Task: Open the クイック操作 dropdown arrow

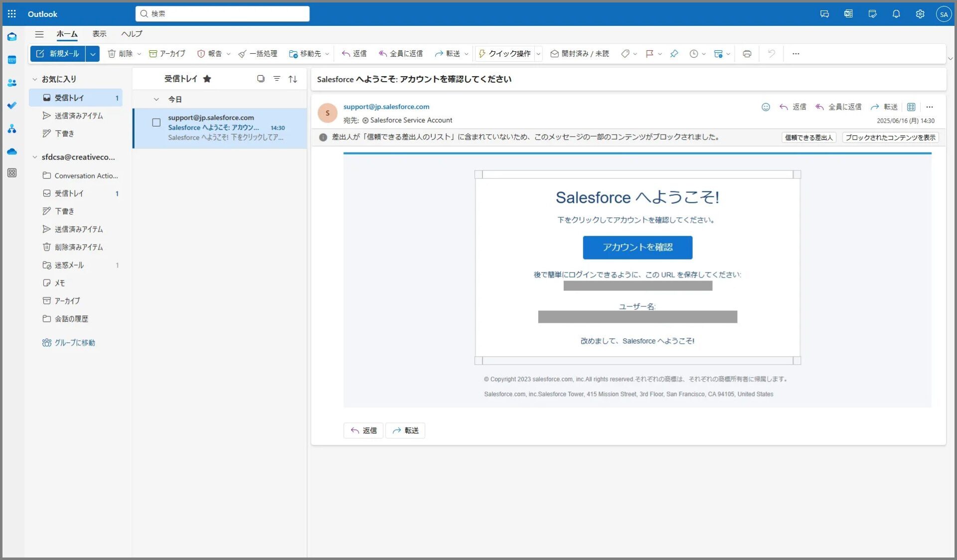Action: (538, 54)
